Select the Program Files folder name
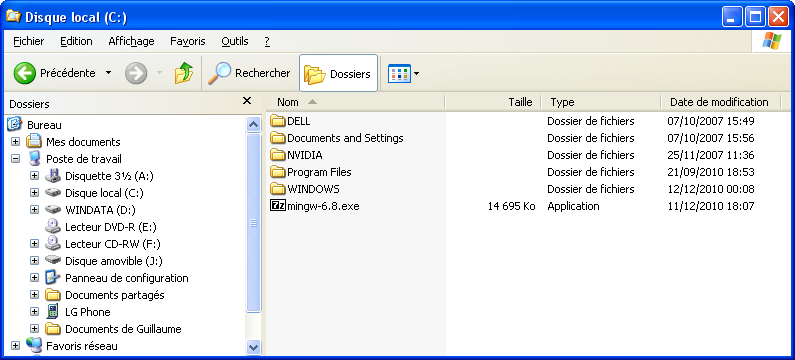Screen dimensions: 795x360 click(319, 172)
